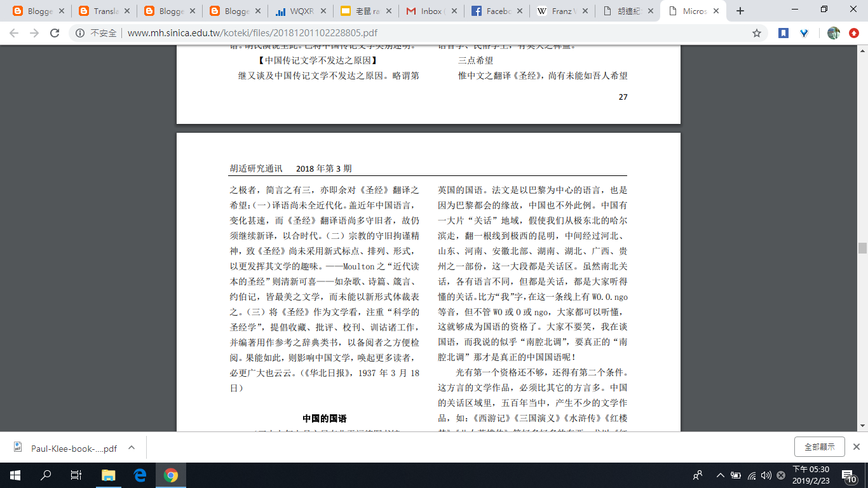Viewport: 868px width, 488px height.
Task: Open the Windows Start menu
Action: [15, 475]
